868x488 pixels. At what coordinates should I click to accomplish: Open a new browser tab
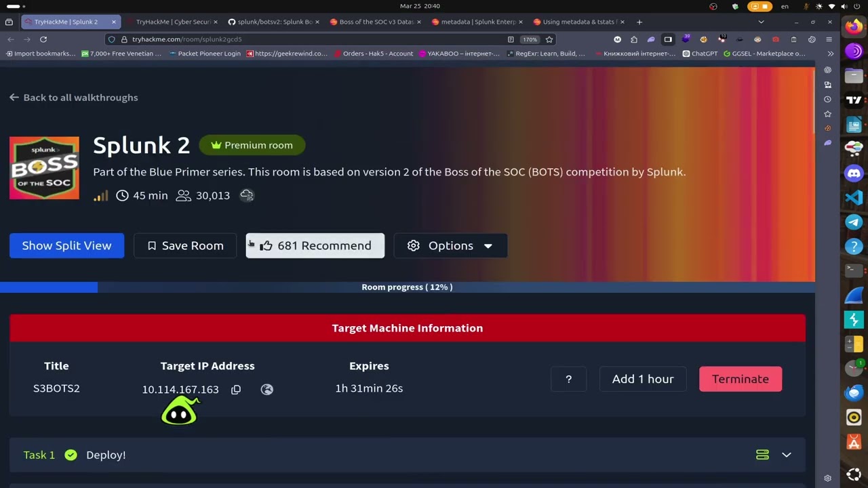pos(639,22)
